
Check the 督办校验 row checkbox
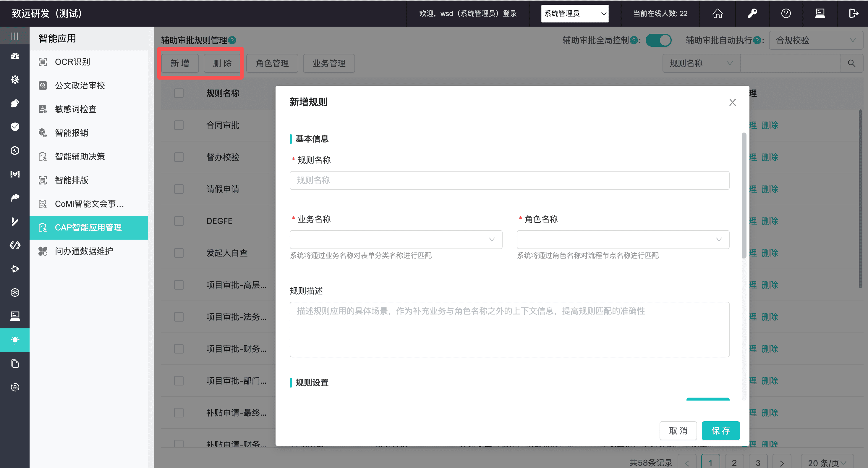(179, 157)
